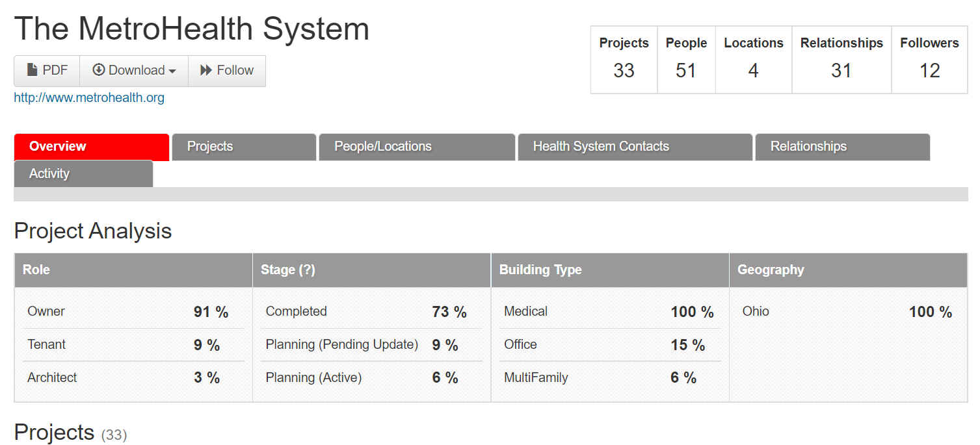Click the Download arrow icon
Screen dimensions: 980x445
[98, 70]
